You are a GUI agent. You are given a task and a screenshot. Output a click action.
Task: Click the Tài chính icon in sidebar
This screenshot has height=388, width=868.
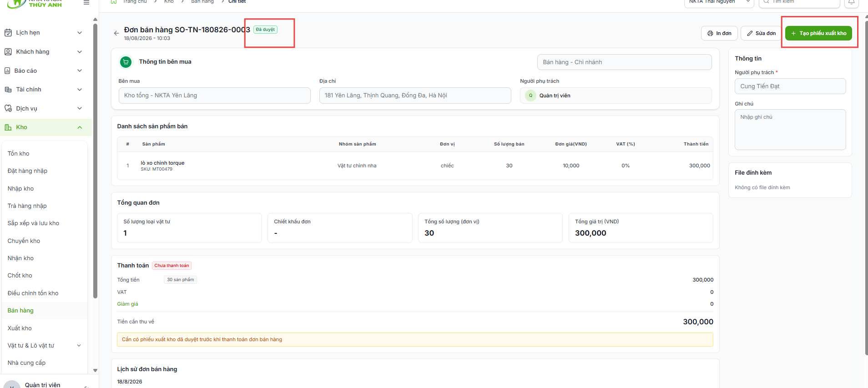(8, 90)
